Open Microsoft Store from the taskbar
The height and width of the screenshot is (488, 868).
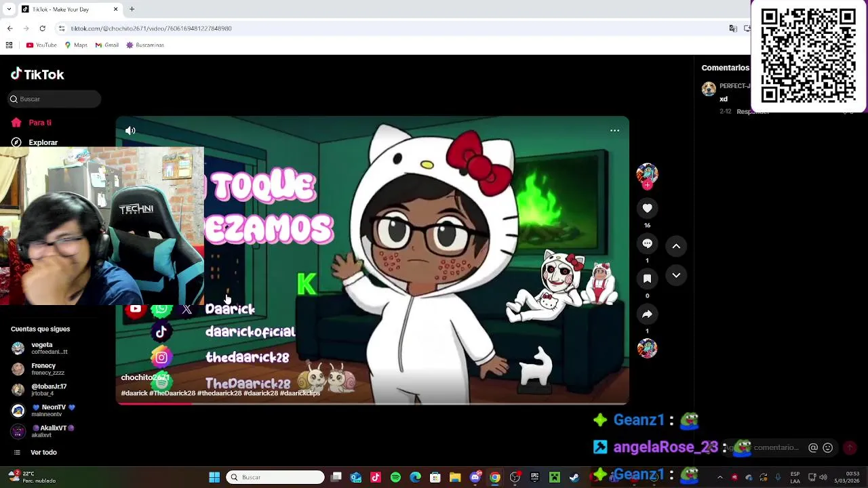[435, 477]
